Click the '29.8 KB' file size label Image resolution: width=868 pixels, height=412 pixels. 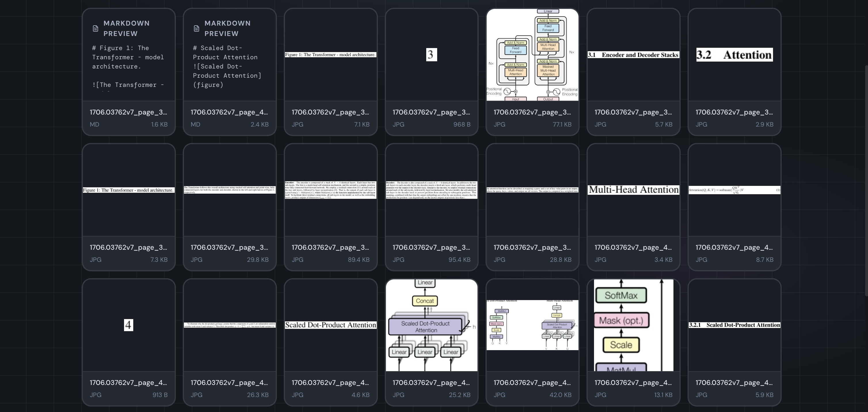258,260
